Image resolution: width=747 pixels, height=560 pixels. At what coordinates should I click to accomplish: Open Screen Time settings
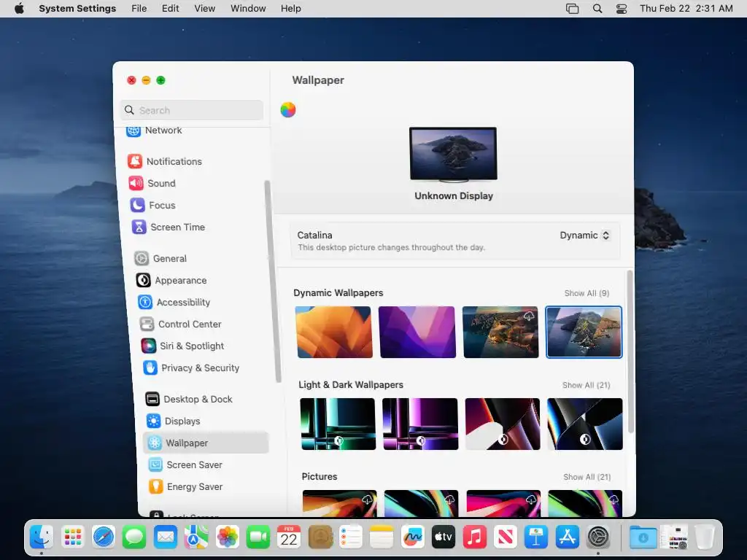pos(169,227)
